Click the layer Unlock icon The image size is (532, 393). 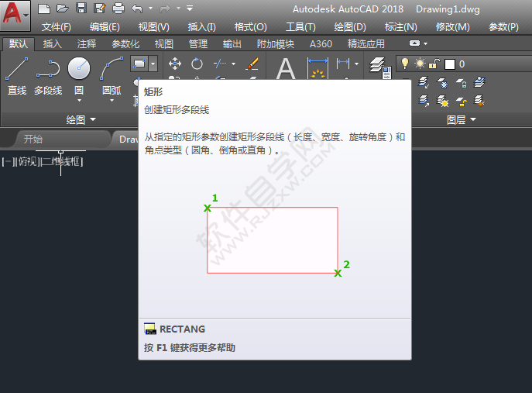pyautogui.click(x=461, y=101)
